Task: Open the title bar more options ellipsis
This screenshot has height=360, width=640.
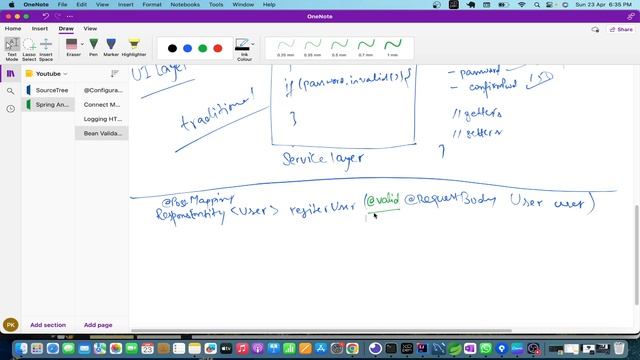Action: point(70,16)
